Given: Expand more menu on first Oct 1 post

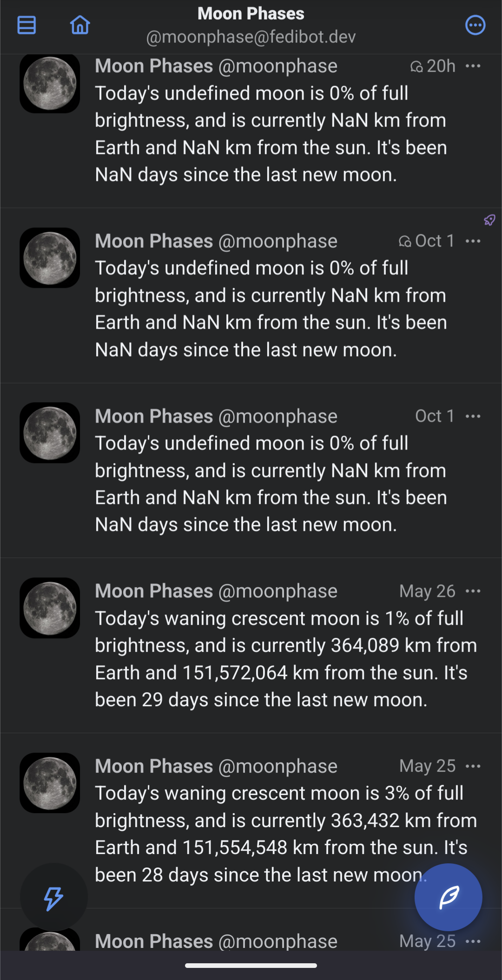Looking at the screenshot, I should pos(473,241).
